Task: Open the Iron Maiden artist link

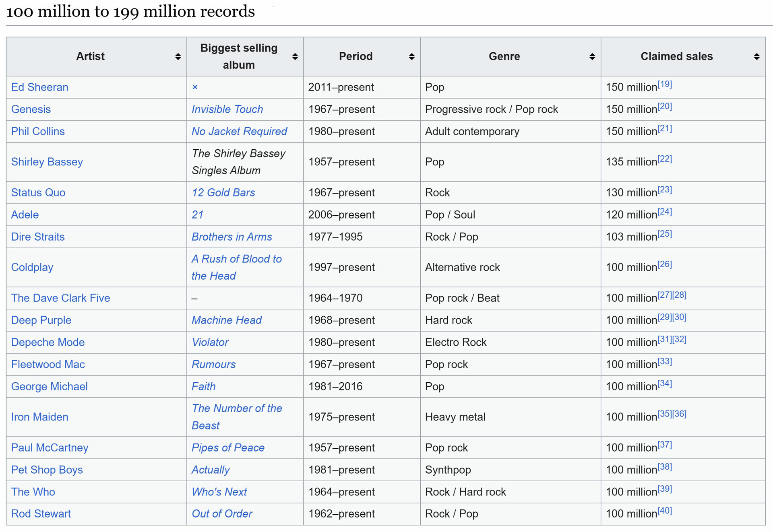Action: coord(40,417)
